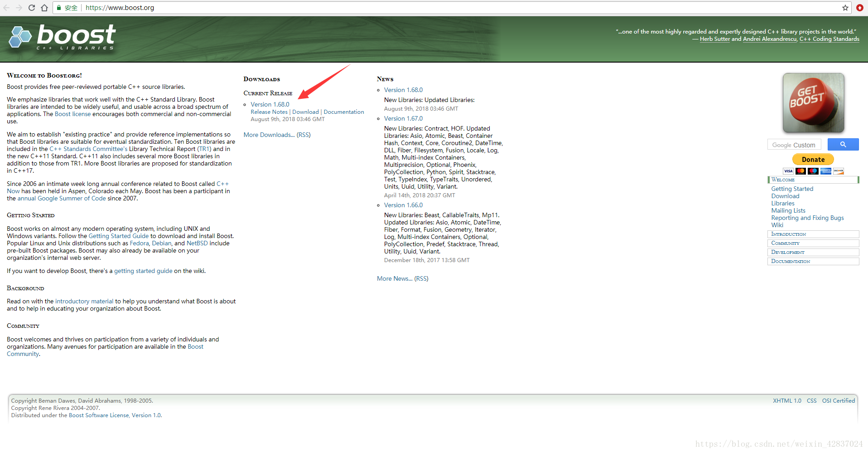The height and width of the screenshot is (453, 868).
Task: Open wiki getting started guide link
Action: pos(143,271)
